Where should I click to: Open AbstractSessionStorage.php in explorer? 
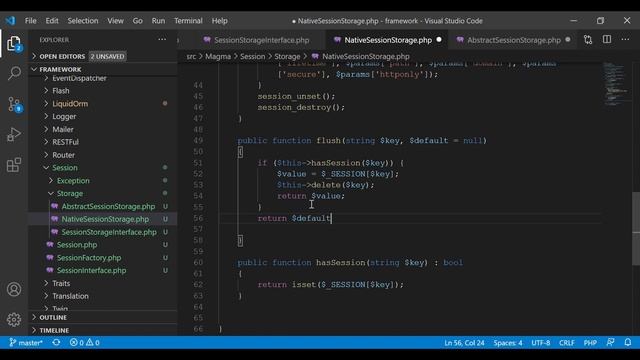[x=108, y=207]
